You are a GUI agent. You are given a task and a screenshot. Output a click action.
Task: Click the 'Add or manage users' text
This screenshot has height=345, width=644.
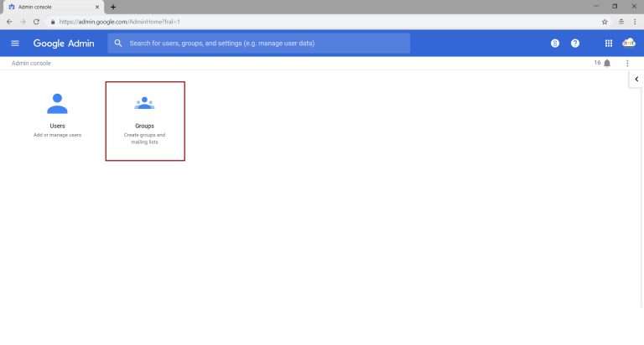click(58, 135)
